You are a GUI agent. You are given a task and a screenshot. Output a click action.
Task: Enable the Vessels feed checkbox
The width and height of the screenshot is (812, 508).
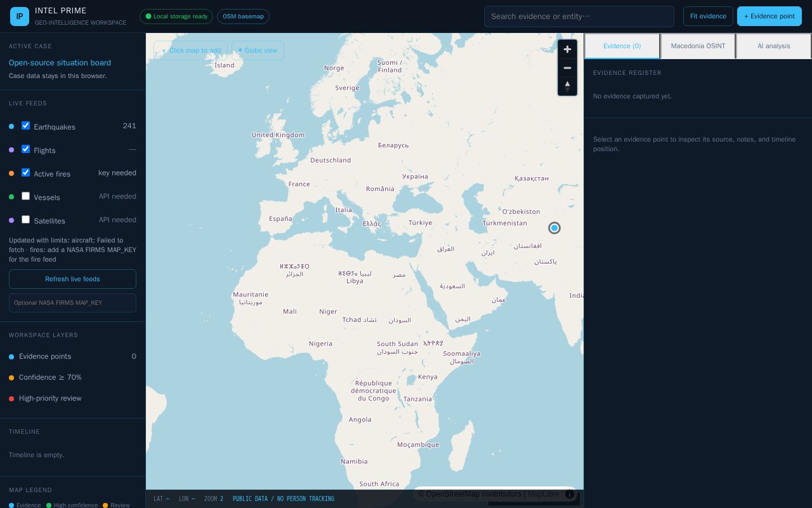tap(25, 196)
